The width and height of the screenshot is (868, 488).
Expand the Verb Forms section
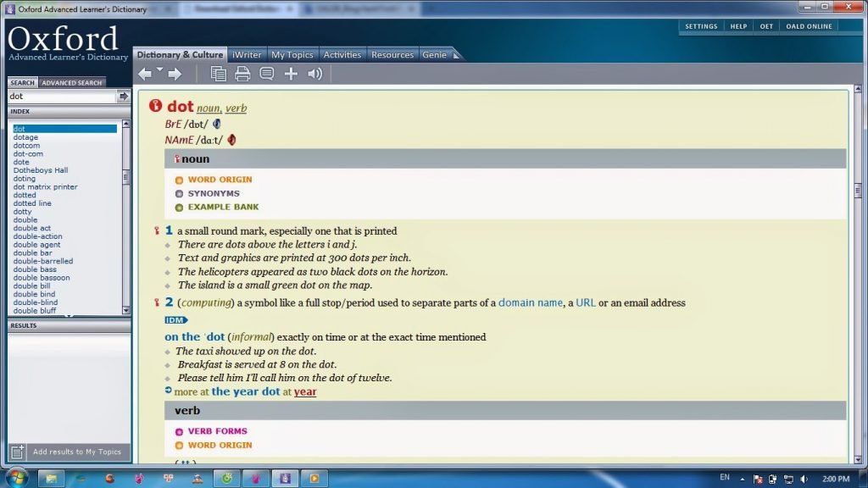(x=217, y=431)
